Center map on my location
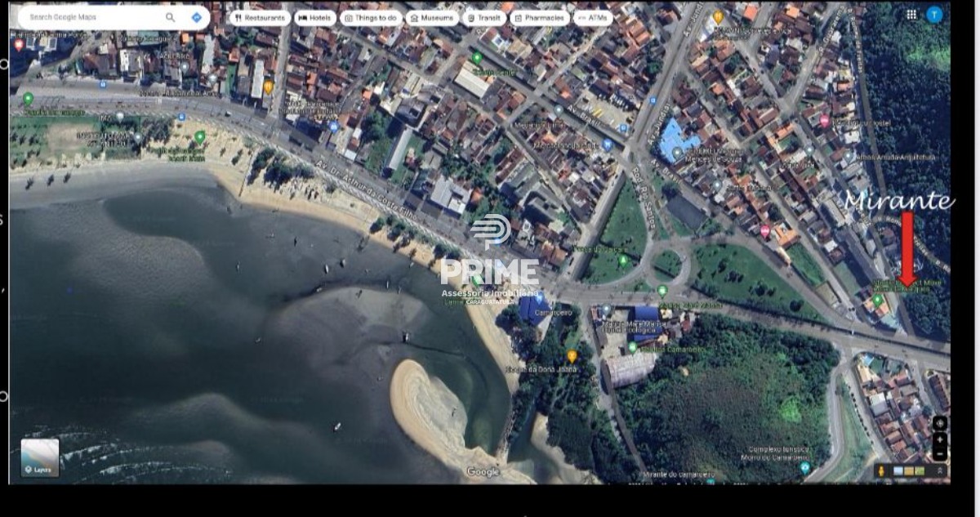This screenshot has height=517, width=980. click(x=940, y=423)
